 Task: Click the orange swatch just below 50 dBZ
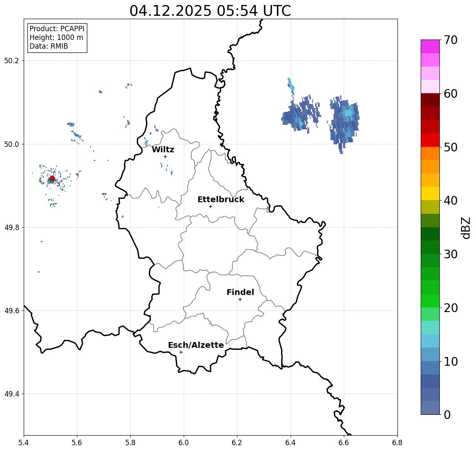pyautogui.click(x=430, y=154)
